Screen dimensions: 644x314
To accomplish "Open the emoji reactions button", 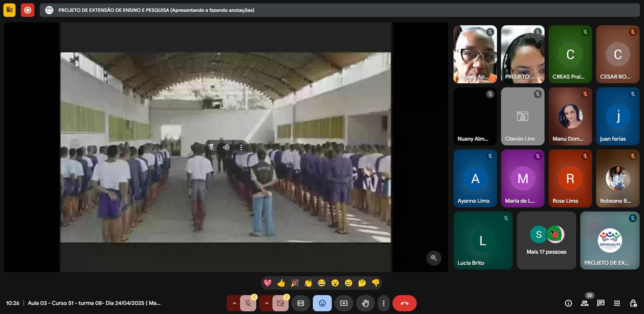I will pos(322,303).
